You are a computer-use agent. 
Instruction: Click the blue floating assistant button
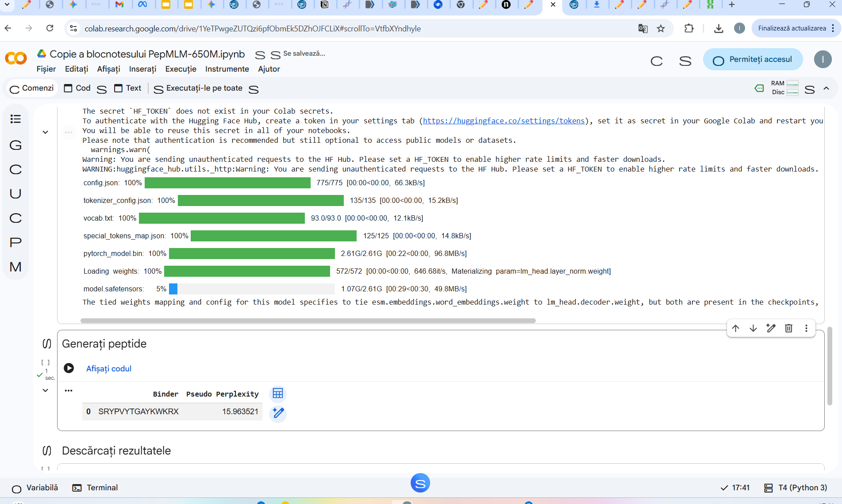click(420, 483)
